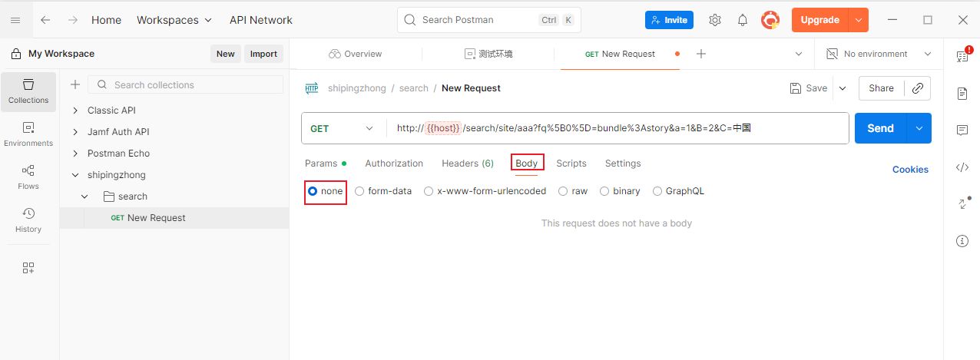This screenshot has height=360, width=980.
Task: Open the History sidebar panel
Action: click(28, 219)
